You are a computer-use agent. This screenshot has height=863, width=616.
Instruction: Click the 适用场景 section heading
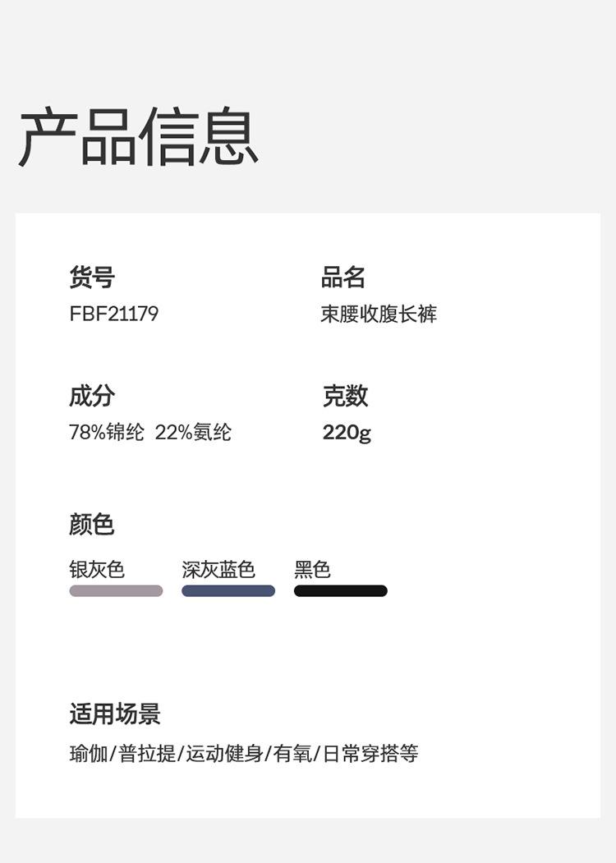[115, 714]
